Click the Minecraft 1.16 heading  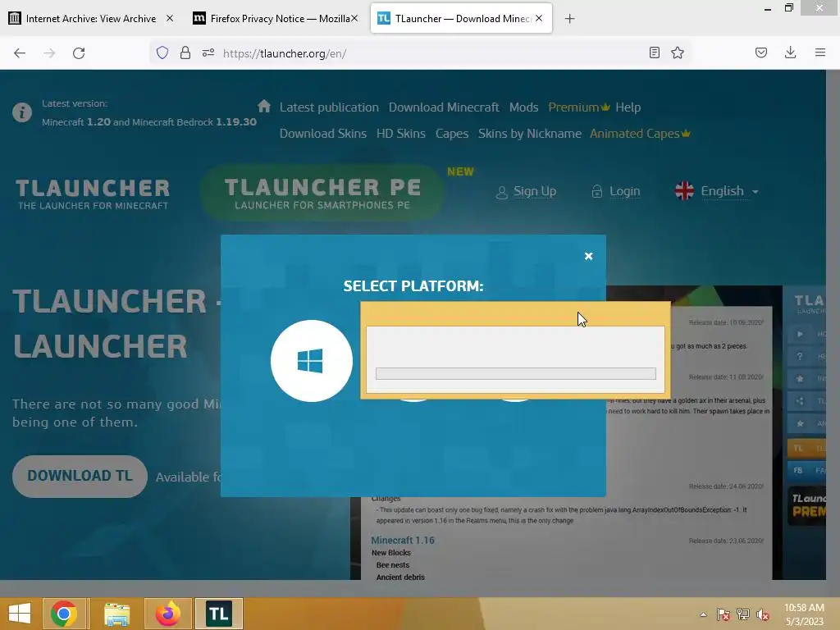pyautogui.click(x=403, y=540)
